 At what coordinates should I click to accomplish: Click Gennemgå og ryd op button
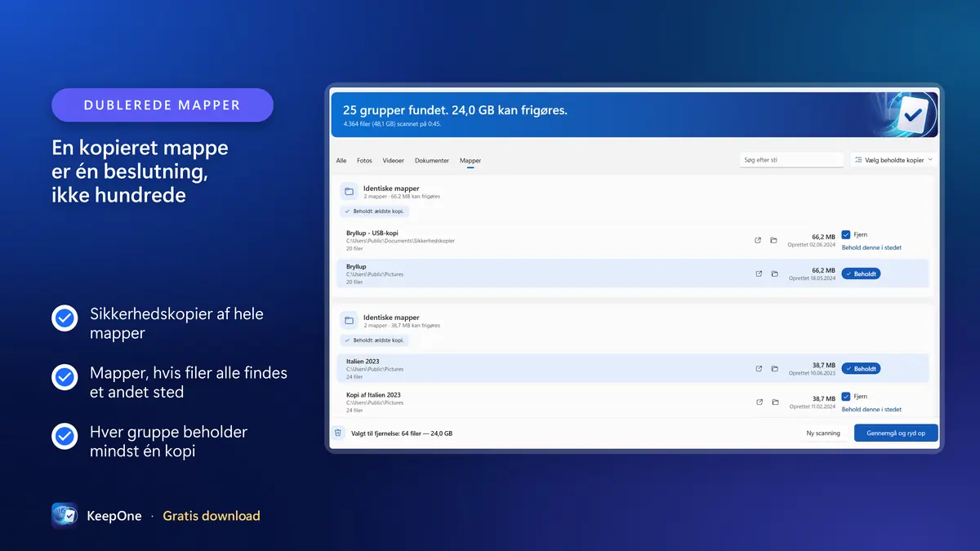coord(896,433)
